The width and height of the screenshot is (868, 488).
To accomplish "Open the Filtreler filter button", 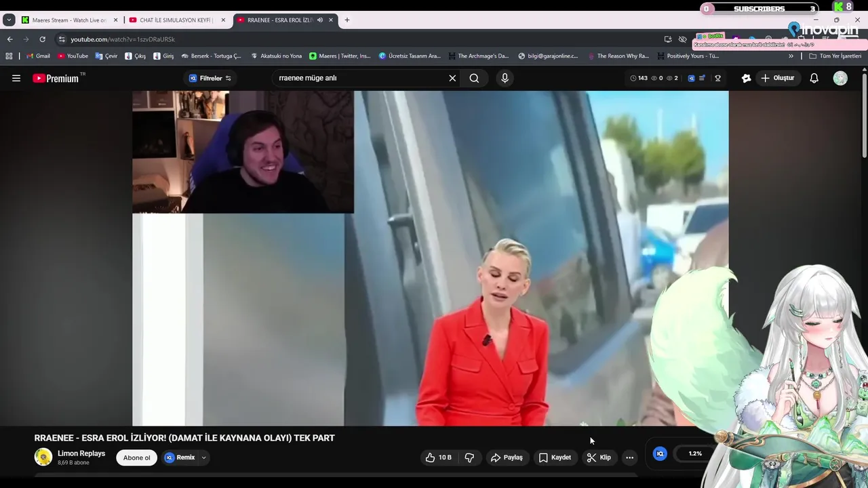I will pyautogui.click(x=210, y=78).
